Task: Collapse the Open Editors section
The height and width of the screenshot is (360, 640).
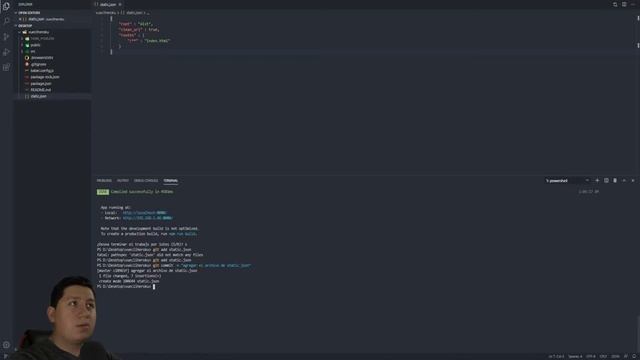Action: click(29, 13)
